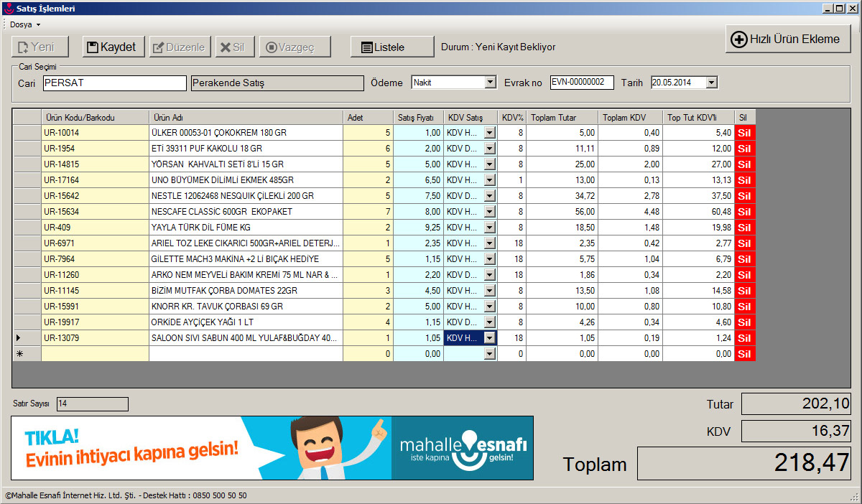Open KDV Satış dropdown for UR-15634
This screenshot has height=504, width=862.
click(x=490, y=212)
